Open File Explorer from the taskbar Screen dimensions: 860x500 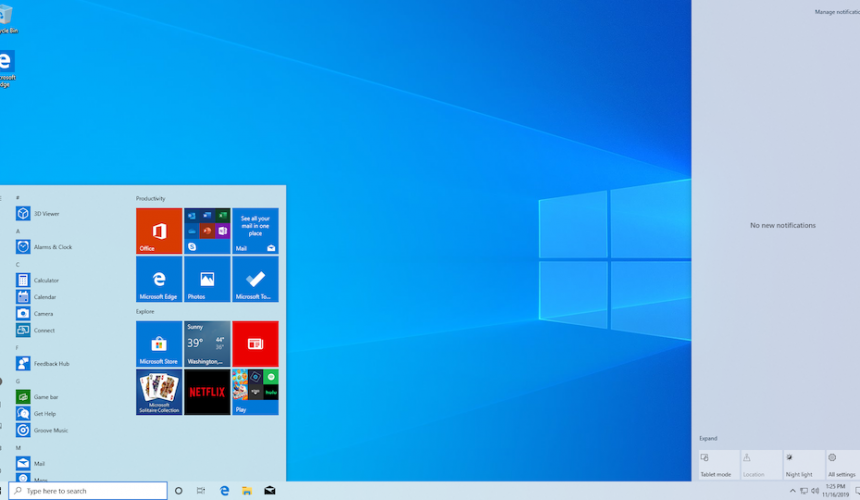[247, 491]
